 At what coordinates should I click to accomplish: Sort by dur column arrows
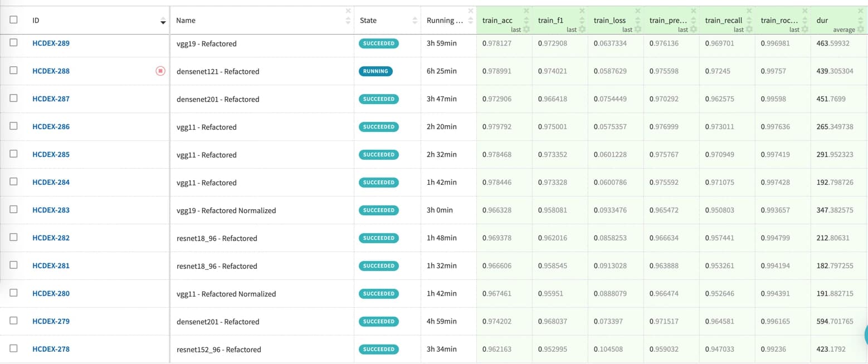(x=861, y=21)
